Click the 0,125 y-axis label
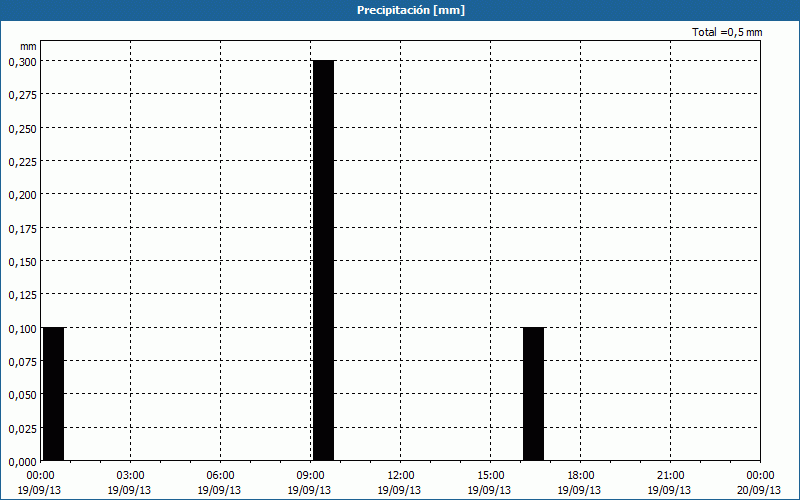 pyautogui.click(x=22, y=295)
